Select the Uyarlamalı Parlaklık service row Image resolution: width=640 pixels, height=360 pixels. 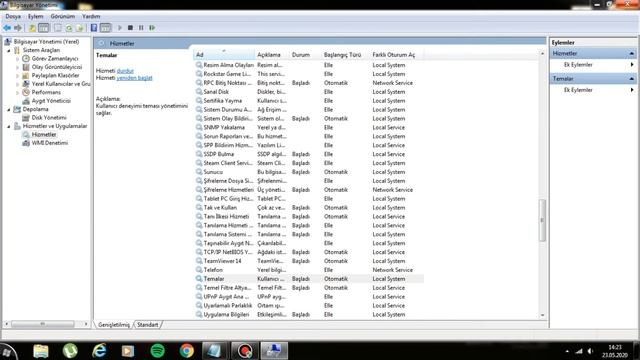(x=309, y=305)
